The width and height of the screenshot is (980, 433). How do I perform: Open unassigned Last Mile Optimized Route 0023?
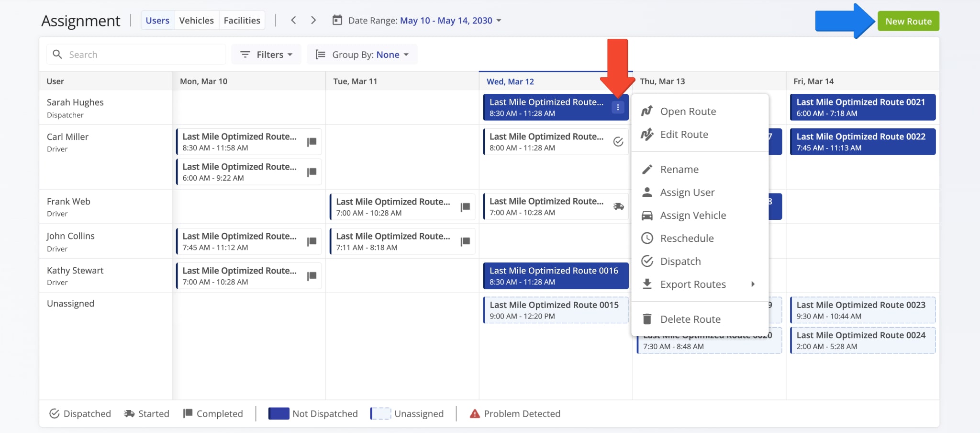coord(863,310)
